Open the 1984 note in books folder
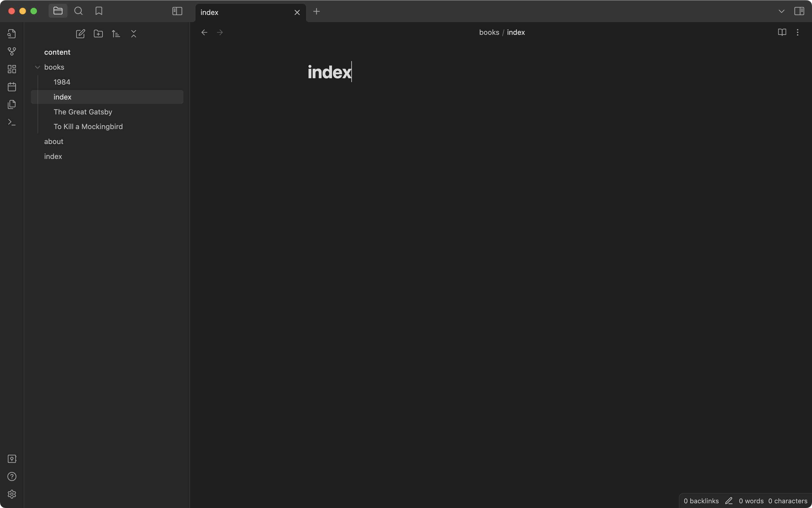The image size is (812, 508). click(61, 82)
